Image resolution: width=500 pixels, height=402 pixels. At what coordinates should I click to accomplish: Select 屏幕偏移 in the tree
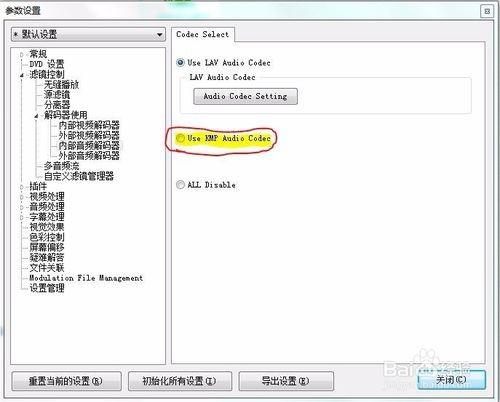click(x=47, y=247)
